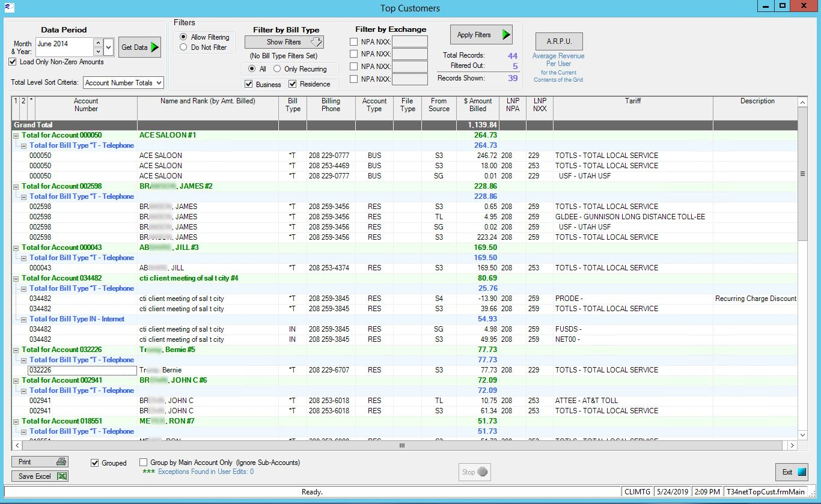Open Show Filters bill type panel

coord(284,42)
